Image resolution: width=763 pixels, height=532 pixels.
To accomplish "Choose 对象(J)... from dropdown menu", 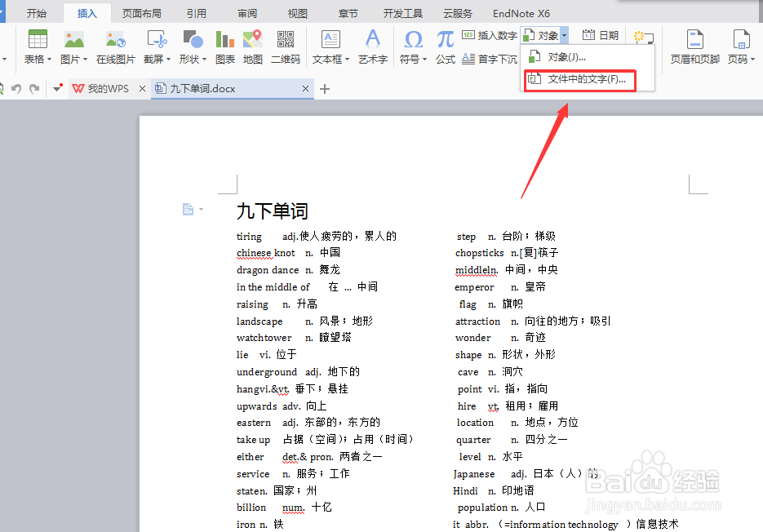I will pyautogui.click(x=588, y=57).
